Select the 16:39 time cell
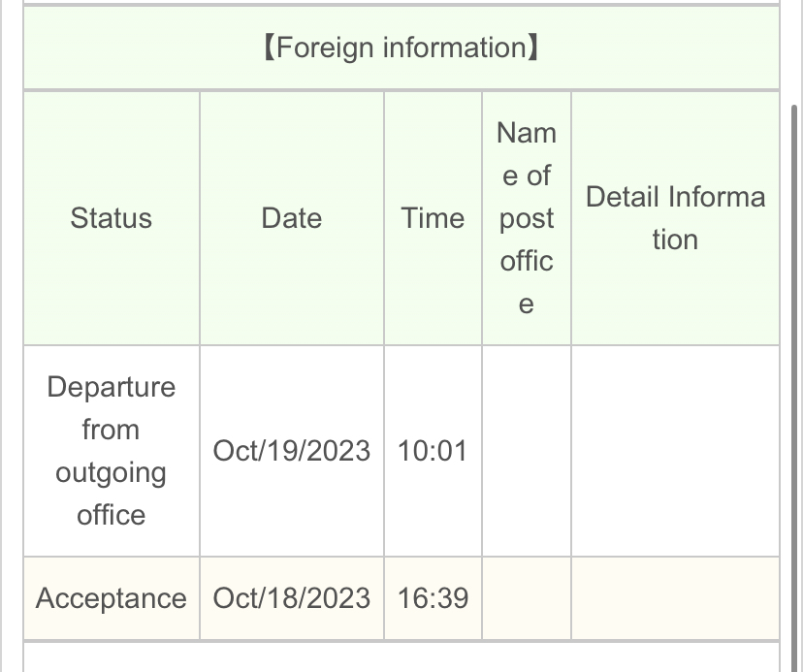Viewport: 803px width, 672px height. (433, 598)
